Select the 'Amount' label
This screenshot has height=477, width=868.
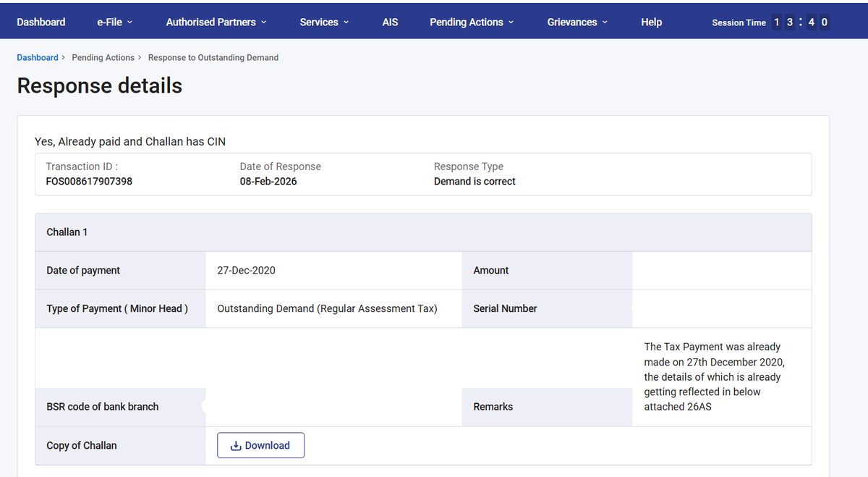coord(491,270)
